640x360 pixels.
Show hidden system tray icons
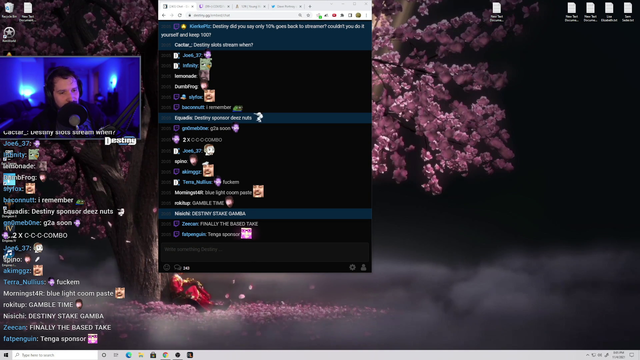point(588,355)
